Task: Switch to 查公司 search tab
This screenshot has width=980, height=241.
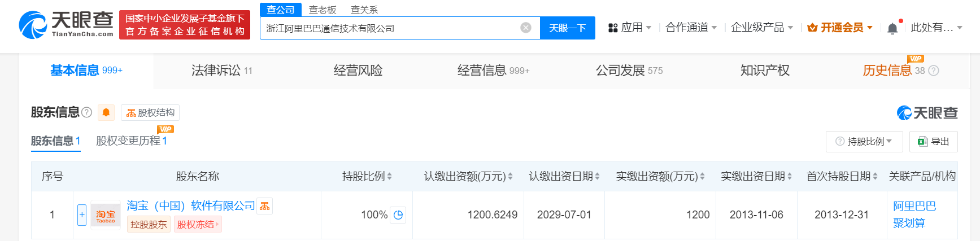Action: click(x=281, y=10)
